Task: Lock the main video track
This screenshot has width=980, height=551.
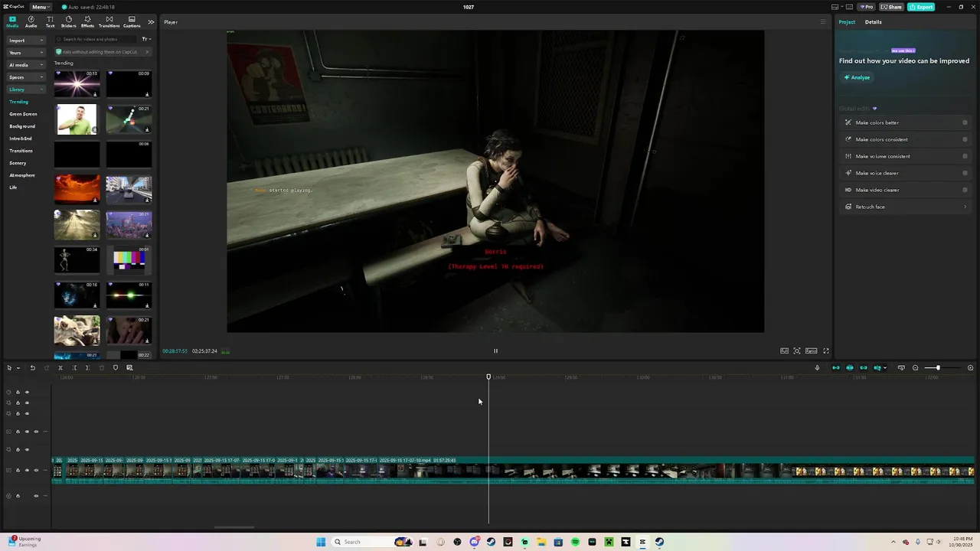Action: coord(18,470)
